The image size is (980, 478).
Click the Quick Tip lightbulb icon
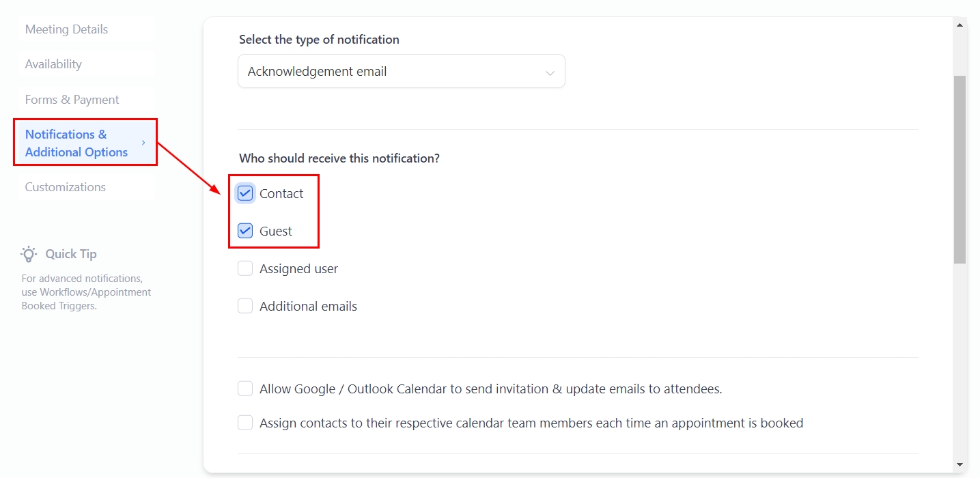coord(29,254)
